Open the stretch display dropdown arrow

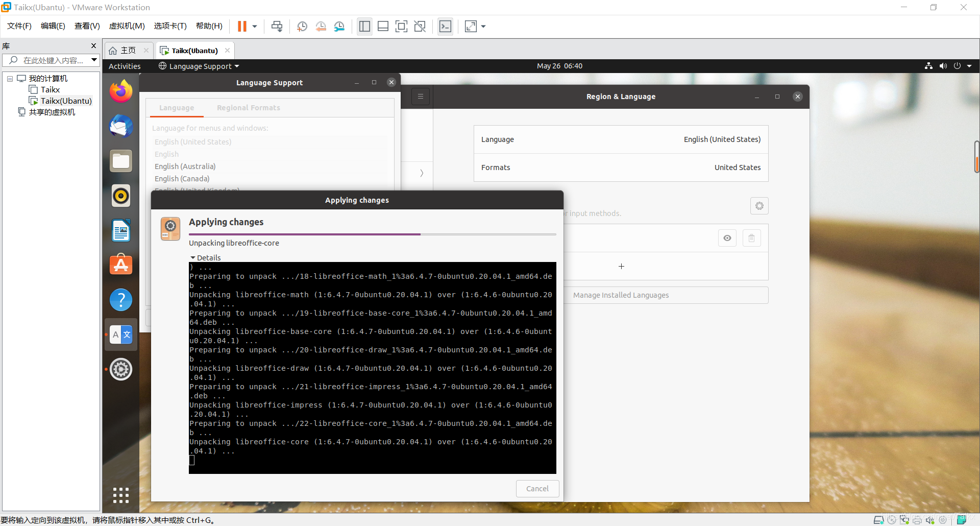(483, 26)
